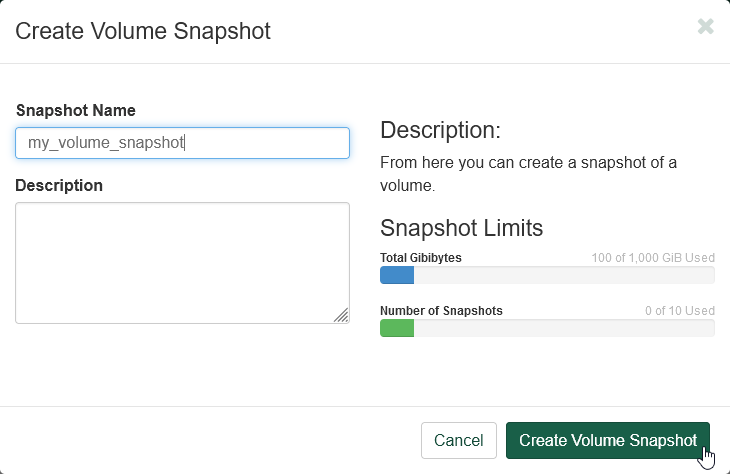This screenshot has height=474, width=730.
Task: Click the Snapshot Name field label
Action: [75, 110]
